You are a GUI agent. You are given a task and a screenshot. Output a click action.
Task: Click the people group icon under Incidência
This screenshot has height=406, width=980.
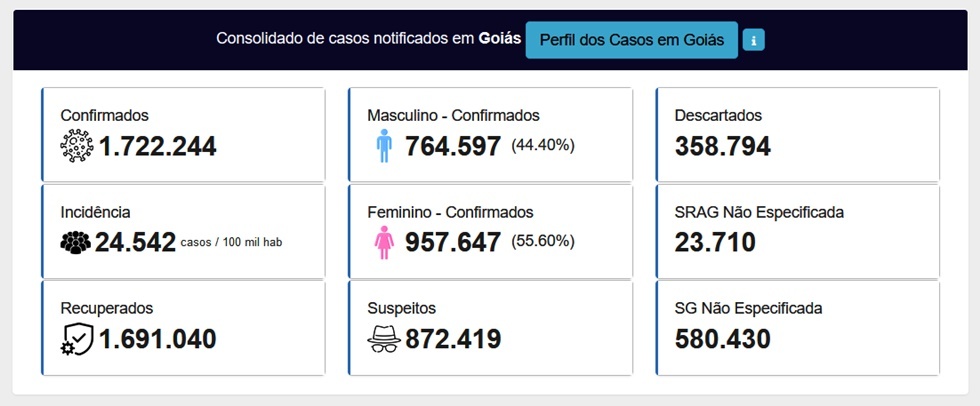click(x=76, y=242)
